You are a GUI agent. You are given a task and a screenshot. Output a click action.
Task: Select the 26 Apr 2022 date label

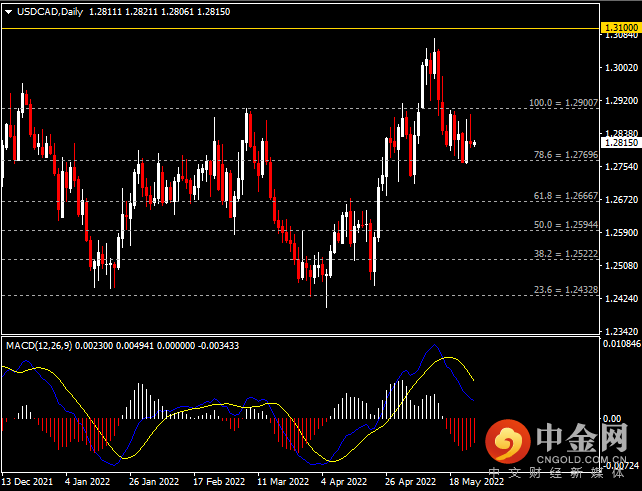pyautogui.click(x=411, y=482)
